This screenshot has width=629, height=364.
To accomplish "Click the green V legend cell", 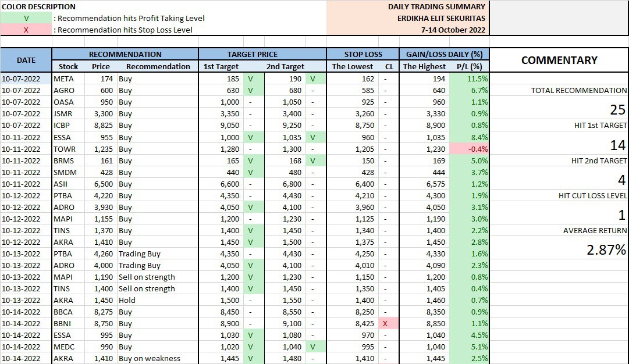I will (x=26, y=18).
